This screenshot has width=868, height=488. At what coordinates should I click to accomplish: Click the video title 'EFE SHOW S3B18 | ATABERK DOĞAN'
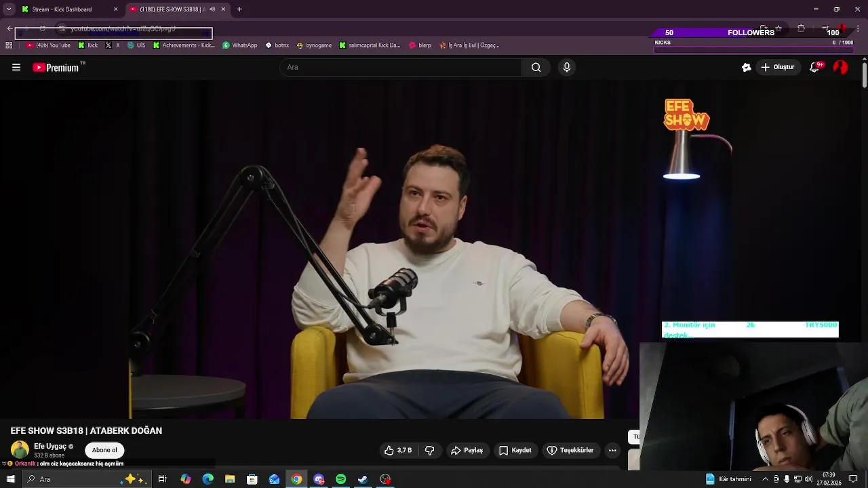click(x=86, y=430)
